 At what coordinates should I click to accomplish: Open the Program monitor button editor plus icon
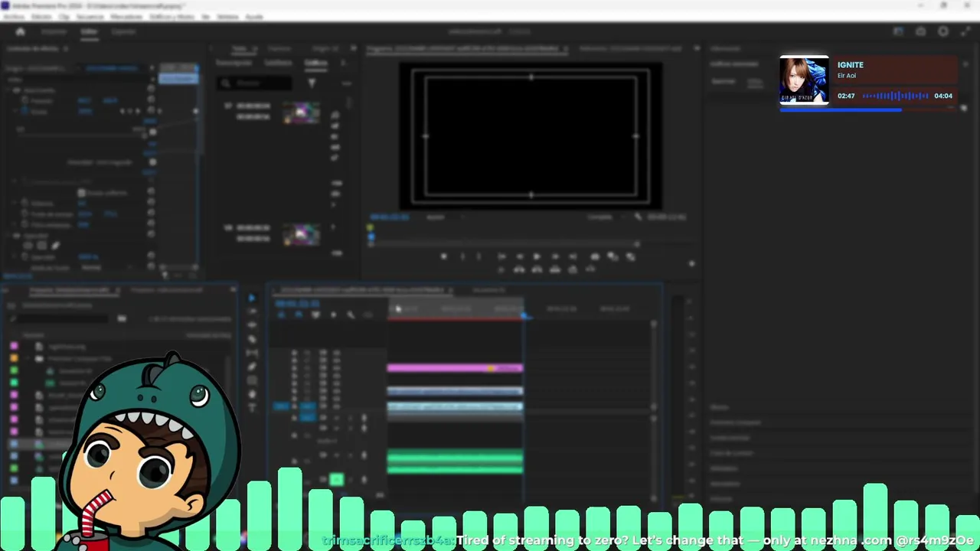click(x=691, y=264)
